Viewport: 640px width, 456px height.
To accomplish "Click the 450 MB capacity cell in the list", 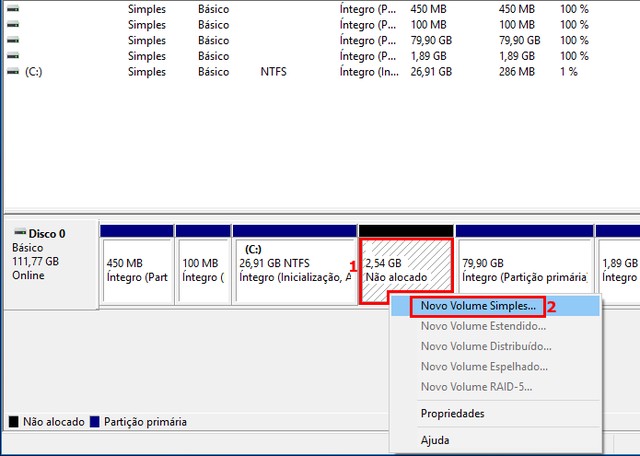I will pos(428,9).
